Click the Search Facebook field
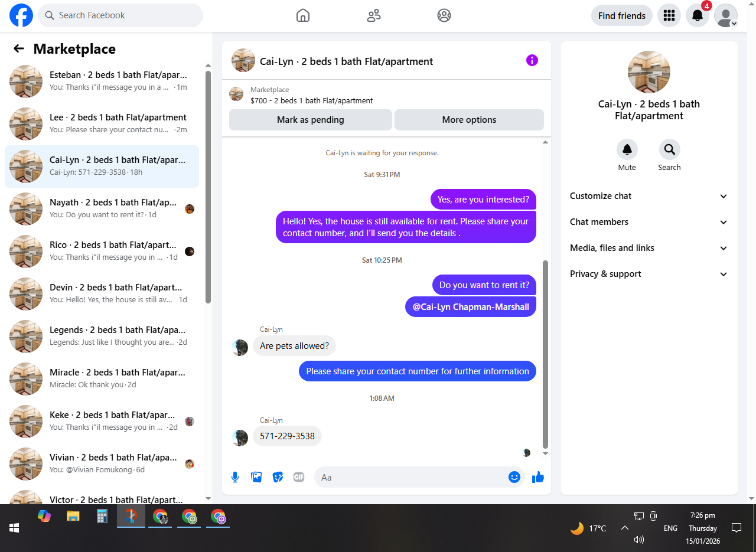The width and height of the screenshot is (756, 552). (120, 15)
